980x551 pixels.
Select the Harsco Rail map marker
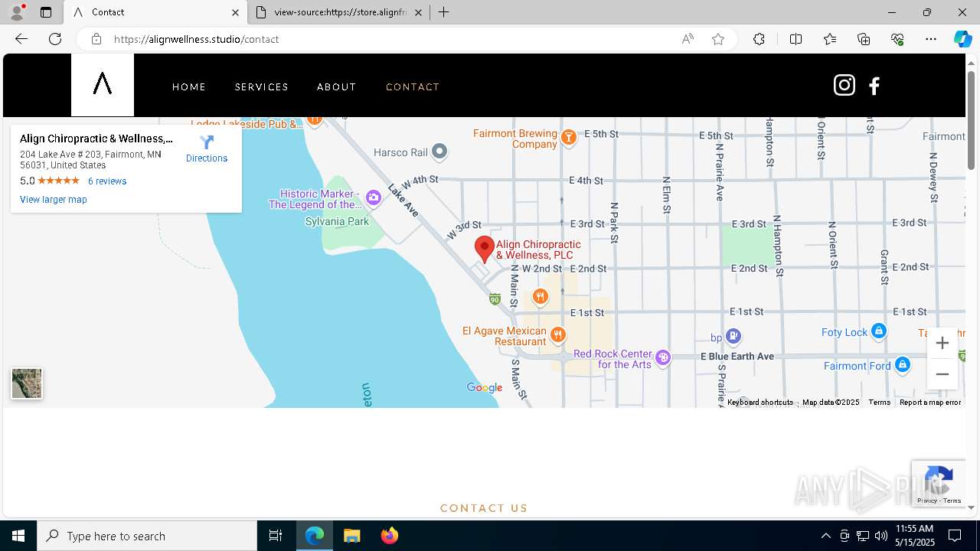click(x=439, y=152)
